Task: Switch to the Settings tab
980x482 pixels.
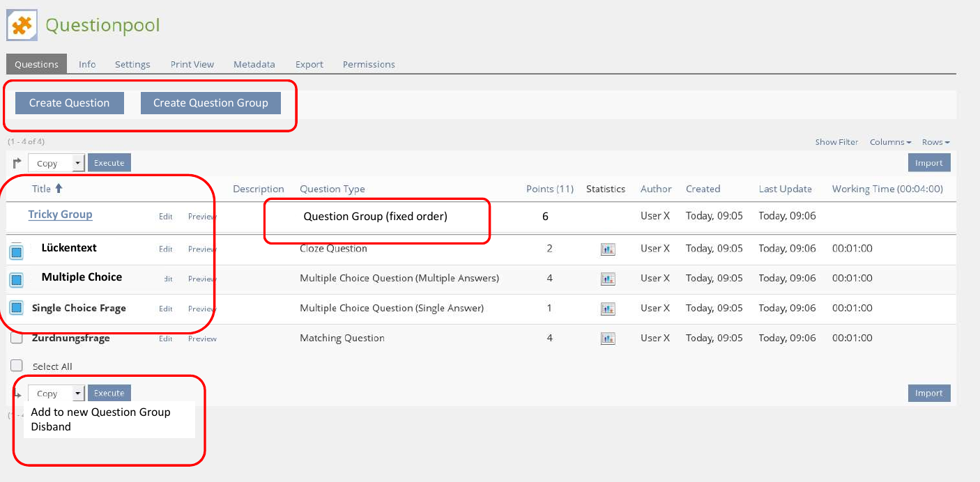Action: (132, 64)
